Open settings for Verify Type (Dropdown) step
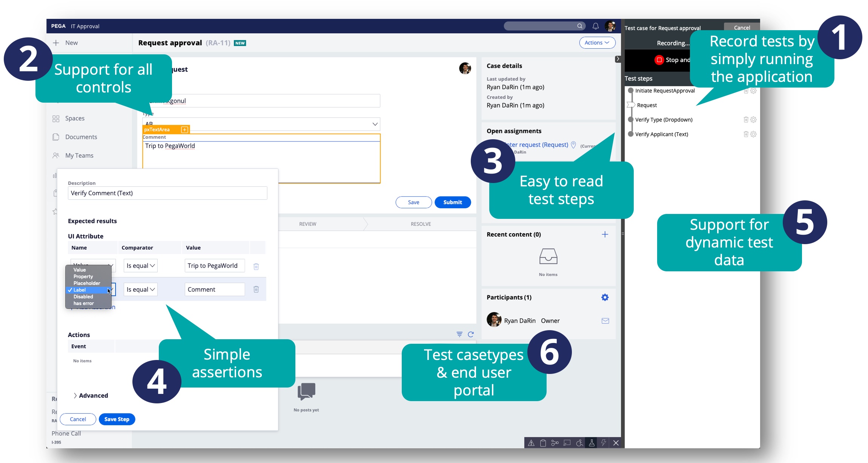The height and width of the screenshot is (463, 868). tap(753, 120)
